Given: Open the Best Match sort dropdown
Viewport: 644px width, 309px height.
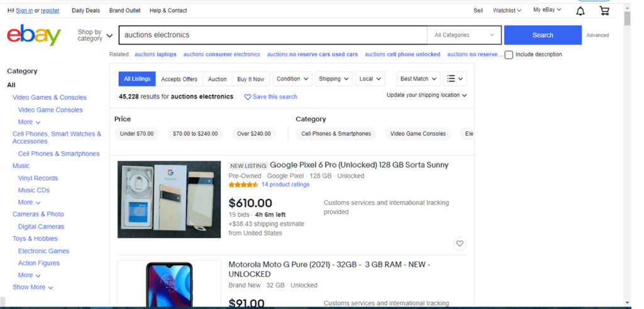Looking at the screenshot, I should point(418,79).
